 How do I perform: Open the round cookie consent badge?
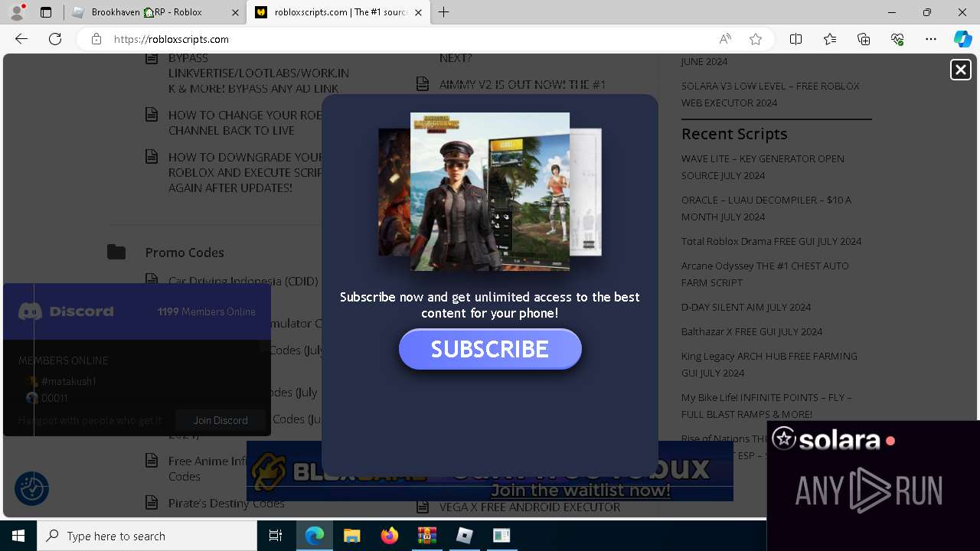pyautogui.click(x=32, y=488)
